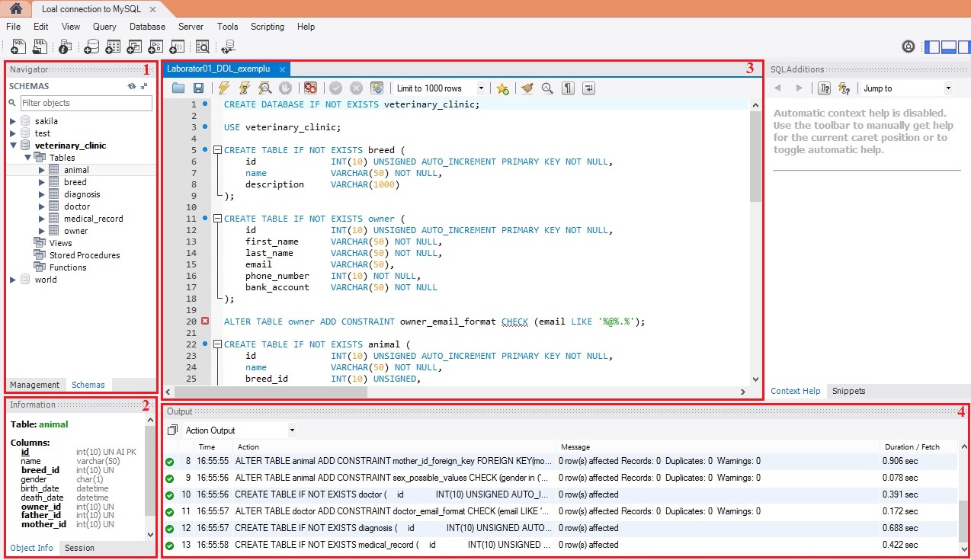Create a new SQL tab for queries
This screenshot has width=971, height=560.
pyautogui.click(x=18, y=46)
